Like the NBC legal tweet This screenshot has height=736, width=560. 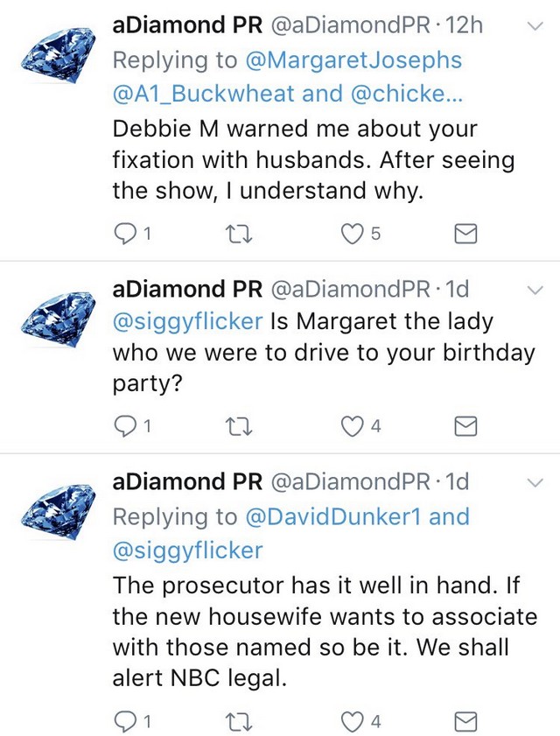tap(351, 721)
